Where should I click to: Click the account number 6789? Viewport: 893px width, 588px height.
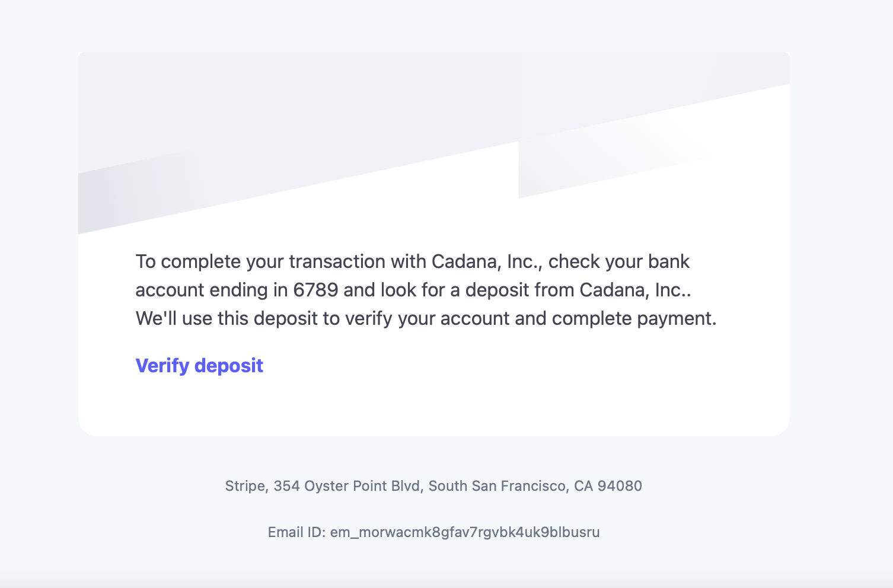[315, 290]
